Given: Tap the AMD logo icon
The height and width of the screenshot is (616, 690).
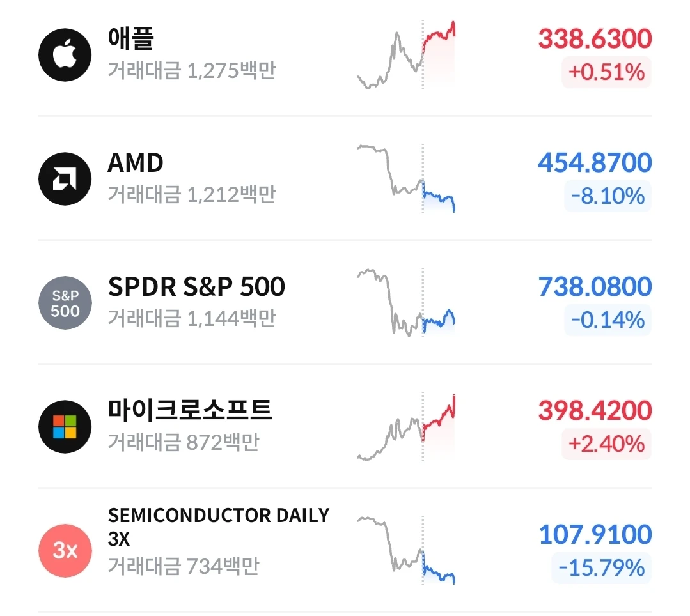Looking at the screenshot, I should (65, 179).
